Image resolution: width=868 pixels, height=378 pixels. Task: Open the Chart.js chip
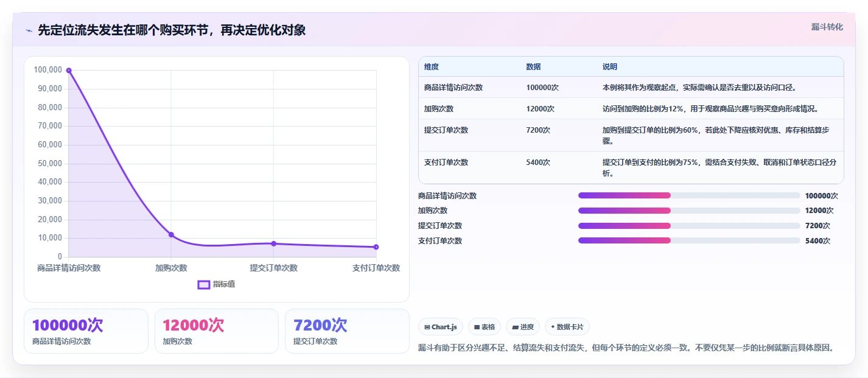pyautogui.click(x=441, y=327)
